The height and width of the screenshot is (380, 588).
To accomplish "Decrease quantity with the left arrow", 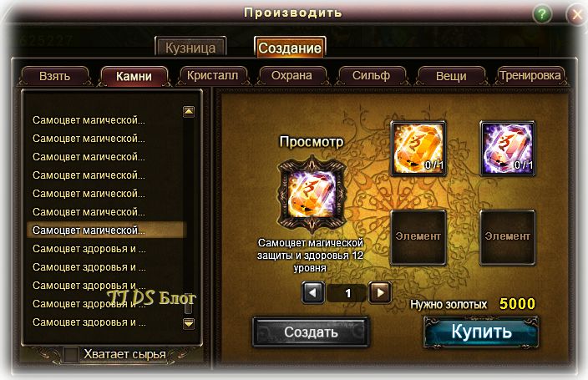I will pos(312,292).
